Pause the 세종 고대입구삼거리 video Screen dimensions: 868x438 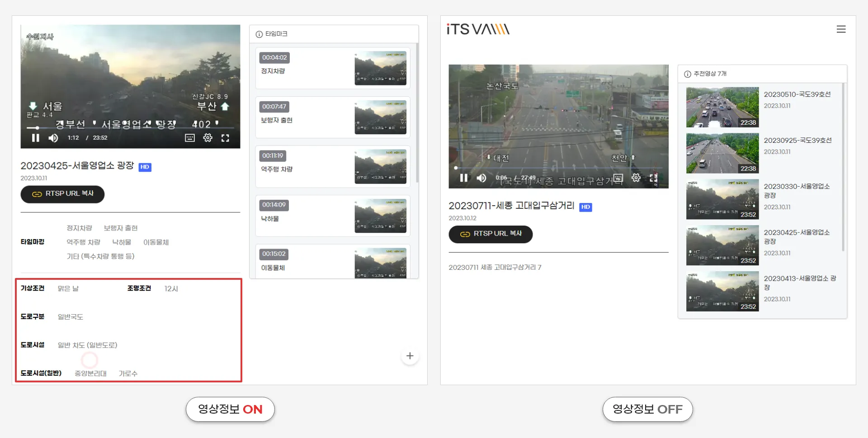(464, 178)
